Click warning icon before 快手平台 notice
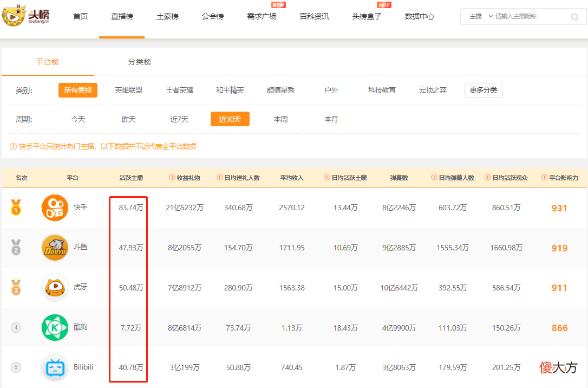Image resolution: width=588 pixels, height=388 pixels. coord(13,146)
